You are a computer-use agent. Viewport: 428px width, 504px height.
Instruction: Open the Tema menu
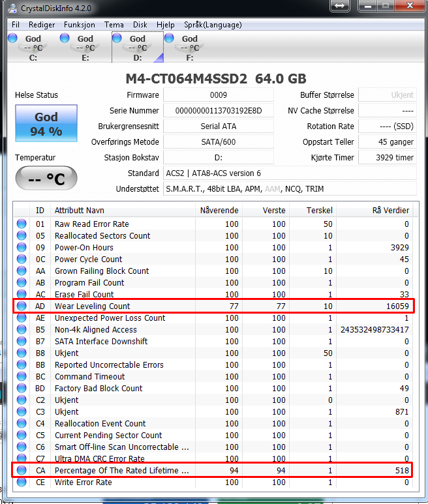point(114,25)
